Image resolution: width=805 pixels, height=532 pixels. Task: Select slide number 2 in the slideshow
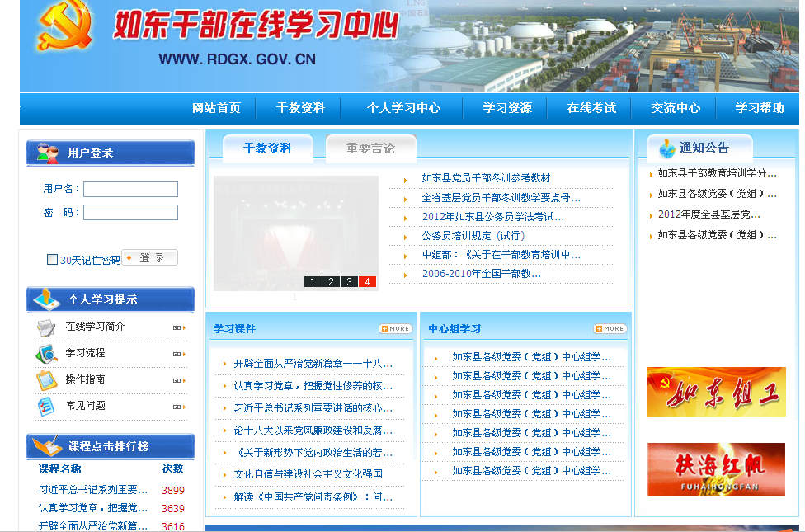coord(331,282)
